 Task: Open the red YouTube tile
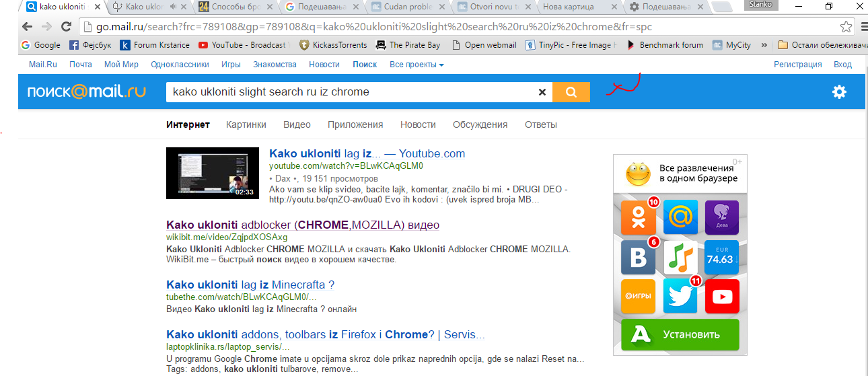(x=722, y=297)
